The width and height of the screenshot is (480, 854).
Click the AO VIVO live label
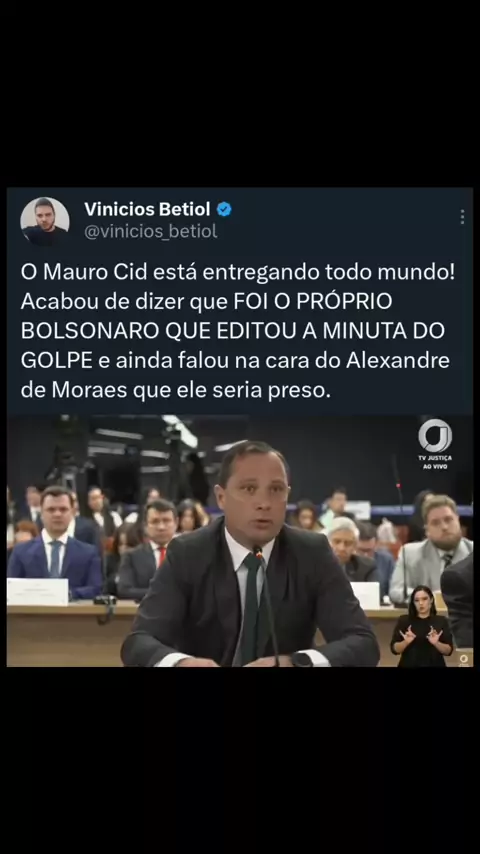tap(435, 467)
